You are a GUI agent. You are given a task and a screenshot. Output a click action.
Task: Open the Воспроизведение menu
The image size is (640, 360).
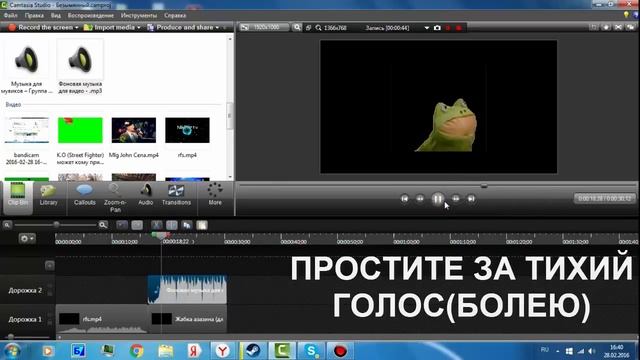[x=91, y=16]
